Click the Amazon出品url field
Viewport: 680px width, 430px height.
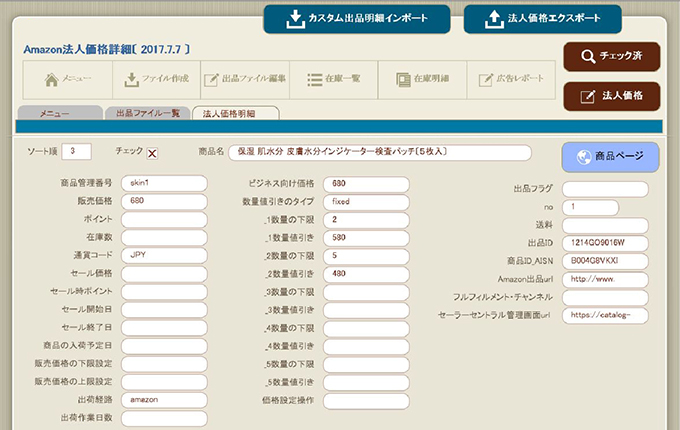click(605, 280)
